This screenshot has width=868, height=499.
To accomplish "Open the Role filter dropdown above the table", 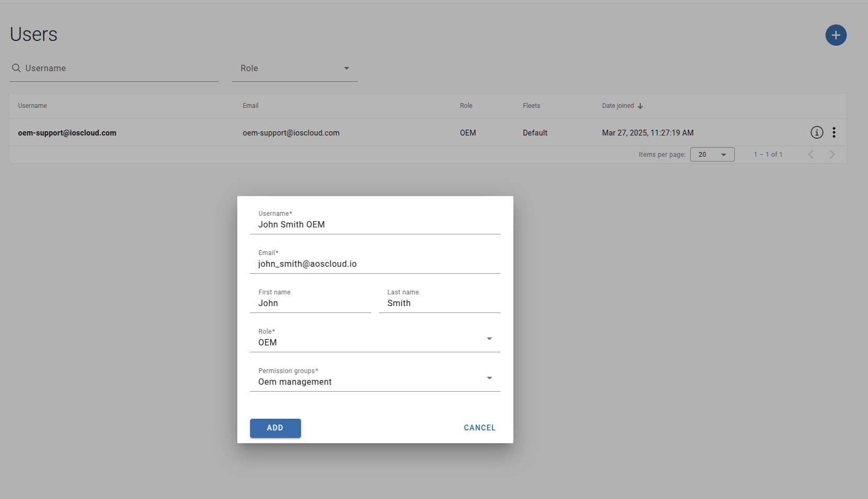I will 347,68.
